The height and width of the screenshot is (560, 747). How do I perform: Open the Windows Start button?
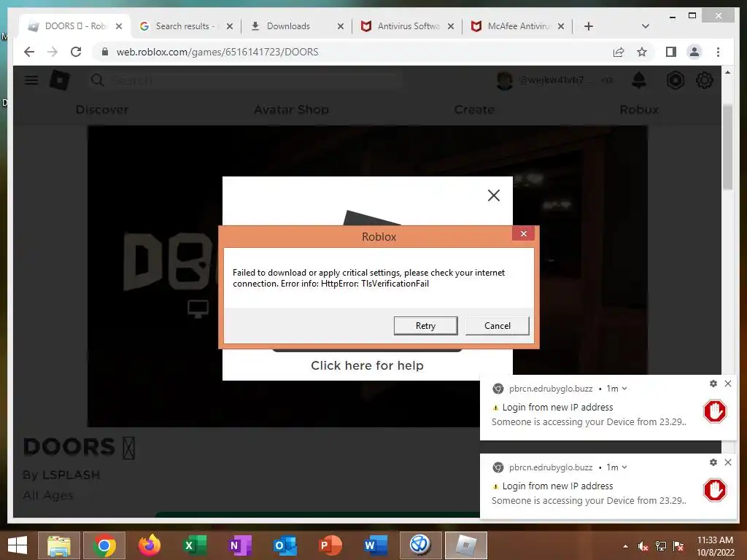click(18, 545)
